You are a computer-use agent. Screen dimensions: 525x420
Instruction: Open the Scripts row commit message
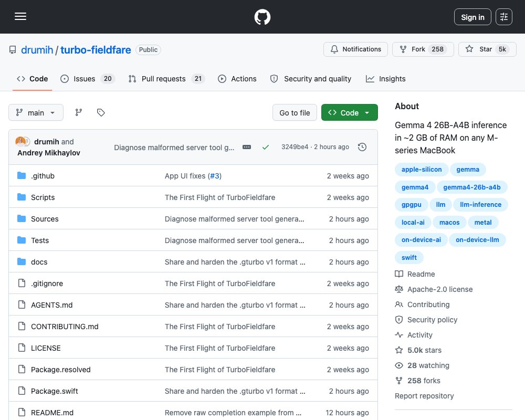coord(219,197)
